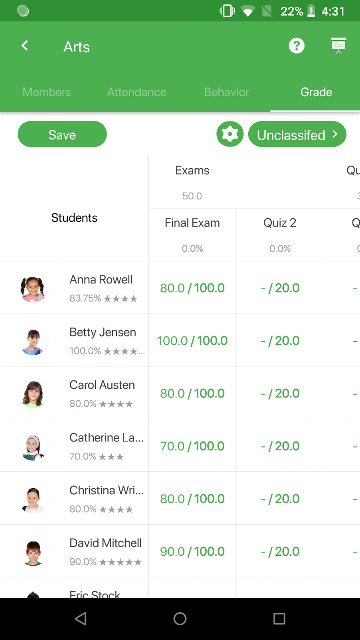Tap the back arrow beside Arts
Screen dimensions: 360x640
click(25, 45)
